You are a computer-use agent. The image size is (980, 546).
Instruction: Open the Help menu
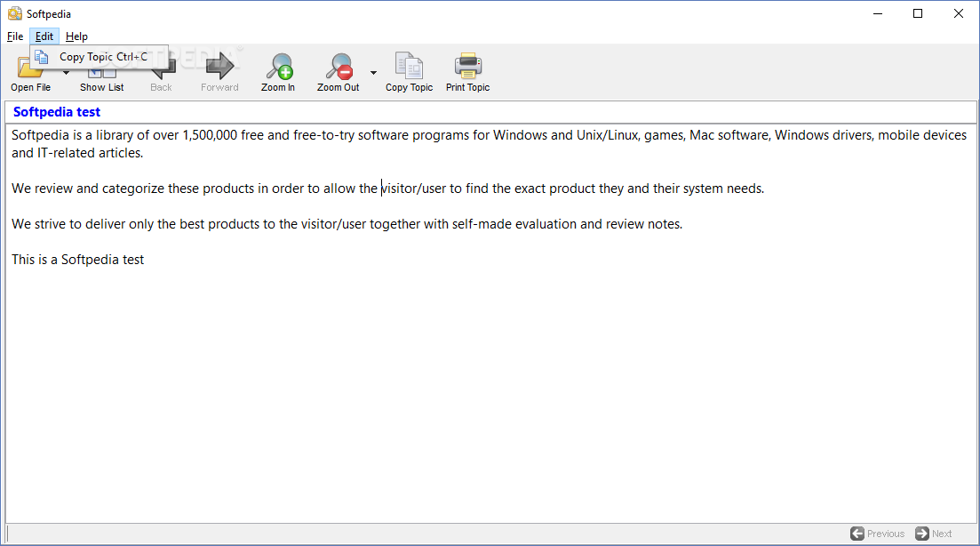point(76,36)
